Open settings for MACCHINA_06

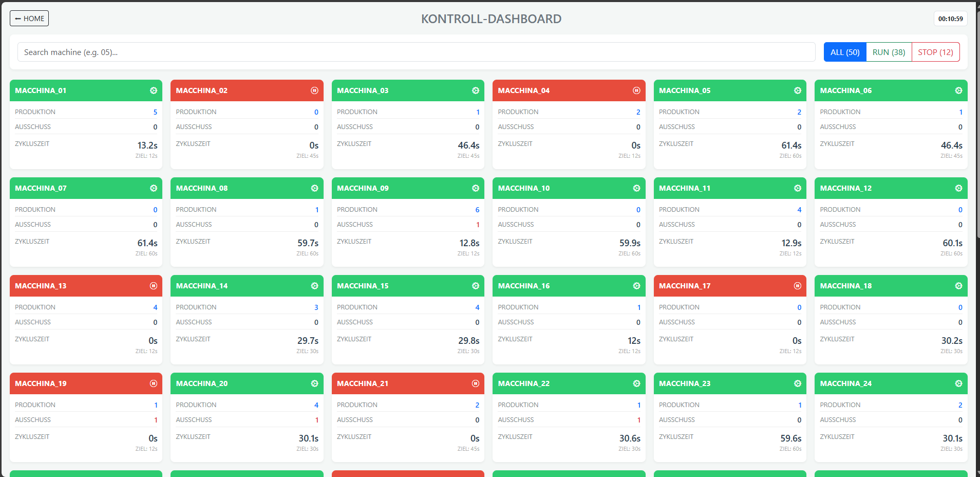[958, 90]
